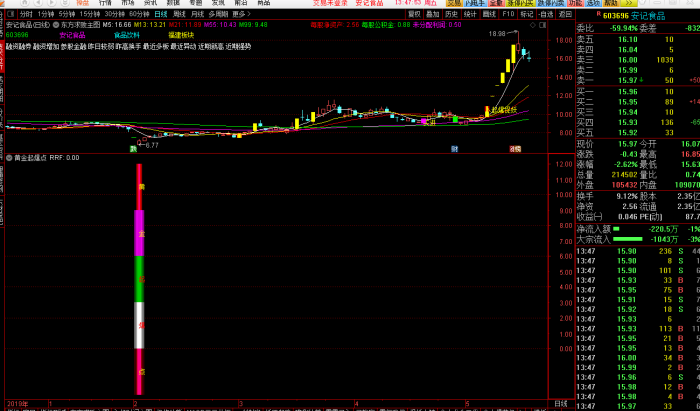The width and height of the screenshot is (700, 411).
Task: Click the 标记 mark button
Action: [x=528, y=15]
